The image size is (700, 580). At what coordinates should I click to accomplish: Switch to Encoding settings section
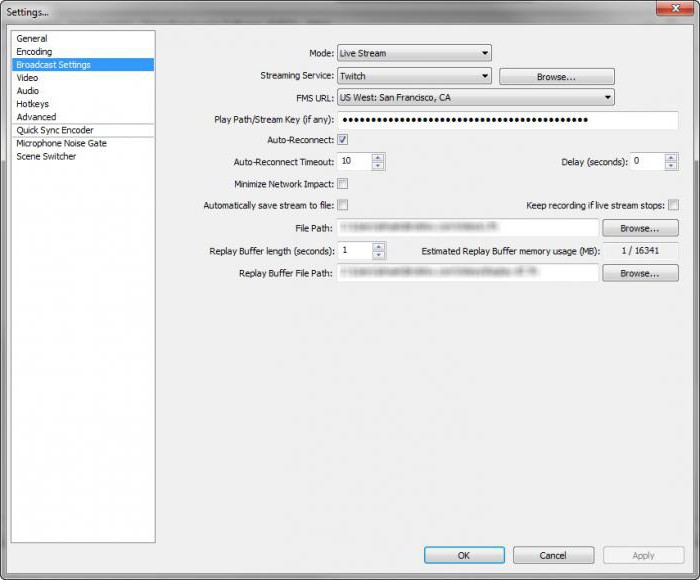[x=34, y=52]
